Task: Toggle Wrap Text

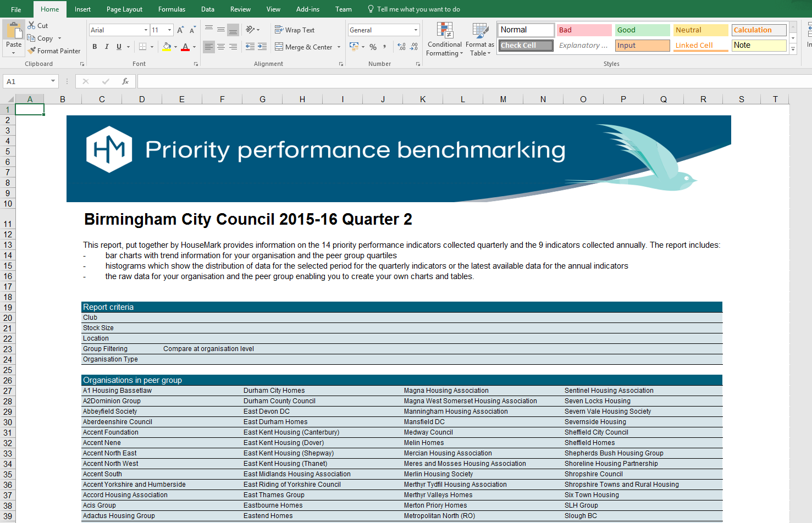Action: [x=295, y=30]
